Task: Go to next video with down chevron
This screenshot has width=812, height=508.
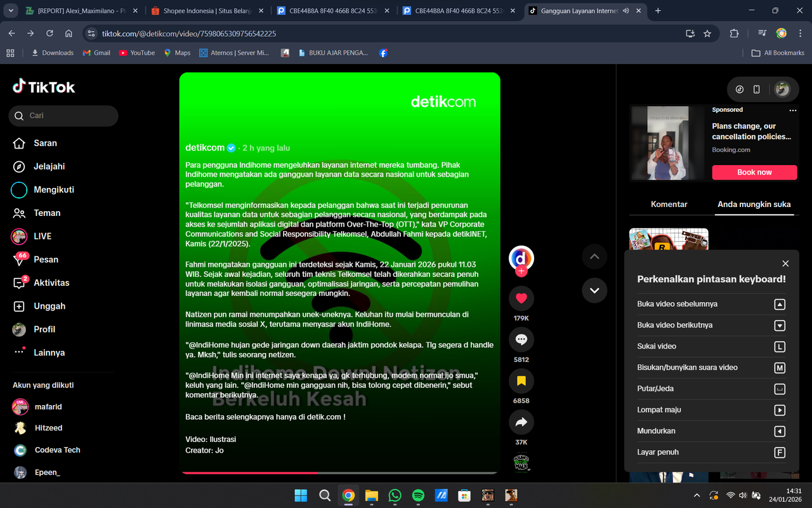Action: [x=594, y=290]
